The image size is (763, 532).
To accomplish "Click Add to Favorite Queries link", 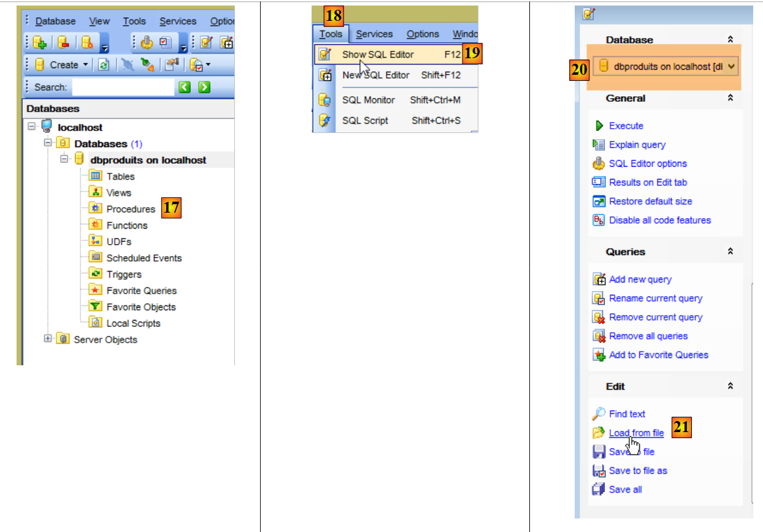I will [658, 355].
